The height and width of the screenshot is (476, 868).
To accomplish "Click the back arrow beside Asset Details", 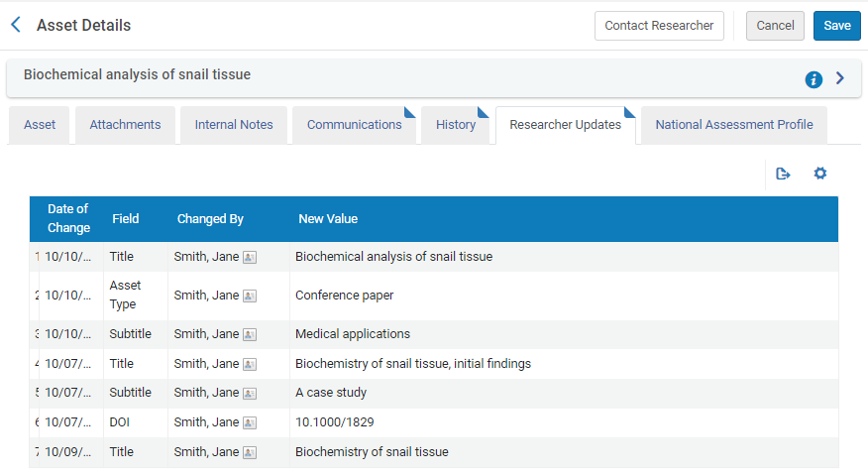I will pos(16,25).
